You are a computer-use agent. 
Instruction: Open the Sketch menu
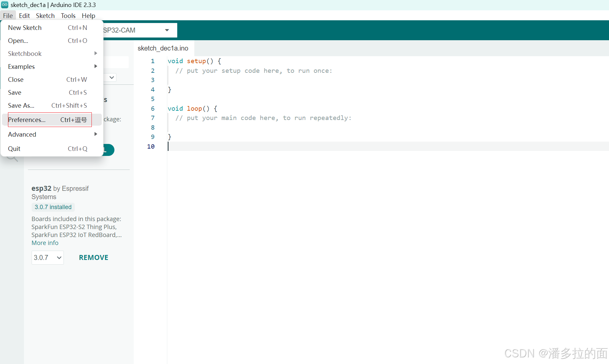pos(45,16)
